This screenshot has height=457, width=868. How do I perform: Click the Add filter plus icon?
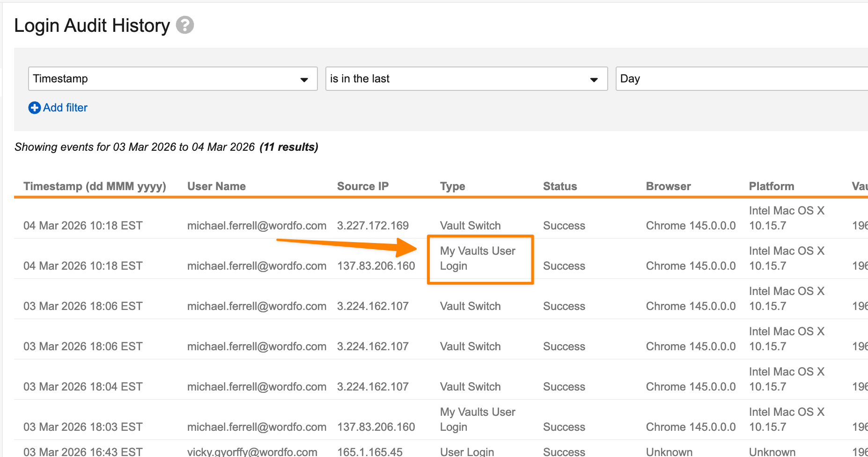tap(34, 108)
